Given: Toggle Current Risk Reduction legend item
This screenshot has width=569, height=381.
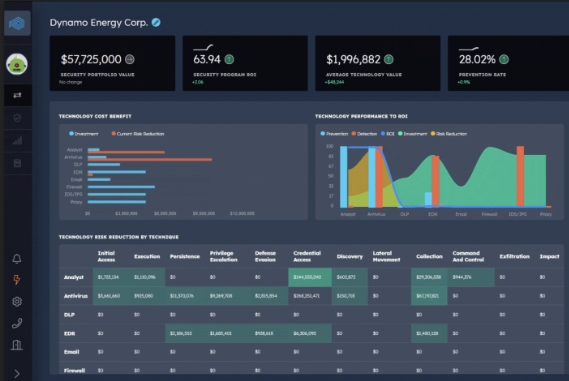Looking at the screenshot, I should [138, 134].
